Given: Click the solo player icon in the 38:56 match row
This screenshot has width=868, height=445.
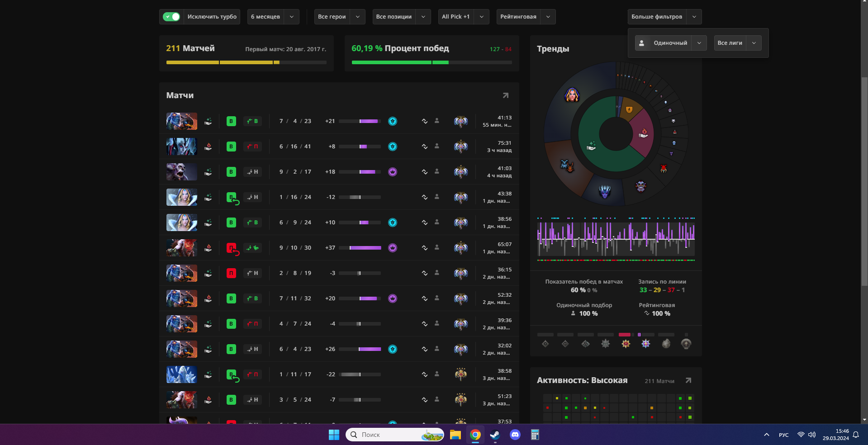Looking at the screenshot, I should (437, 222).
